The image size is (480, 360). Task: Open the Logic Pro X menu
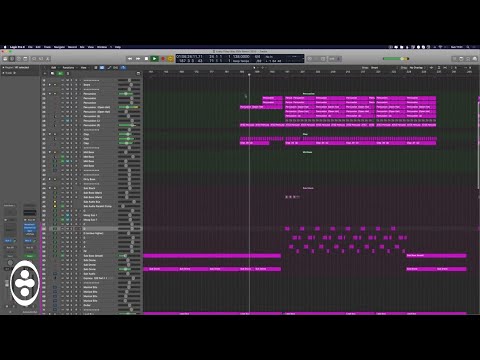click(17, 47)
